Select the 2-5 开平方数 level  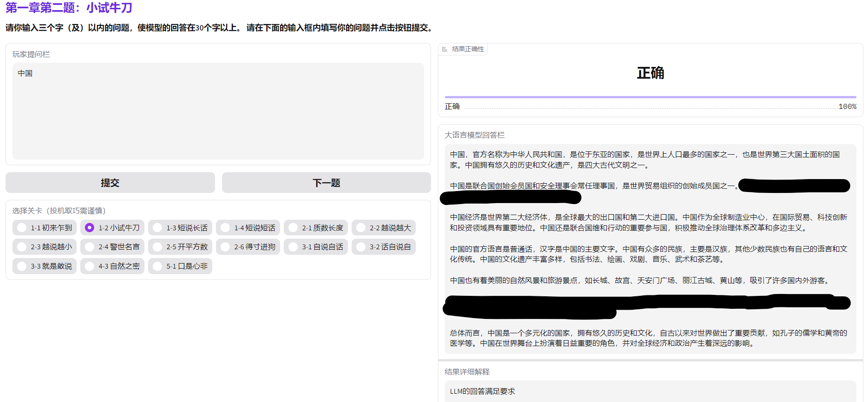coord(180,247)
